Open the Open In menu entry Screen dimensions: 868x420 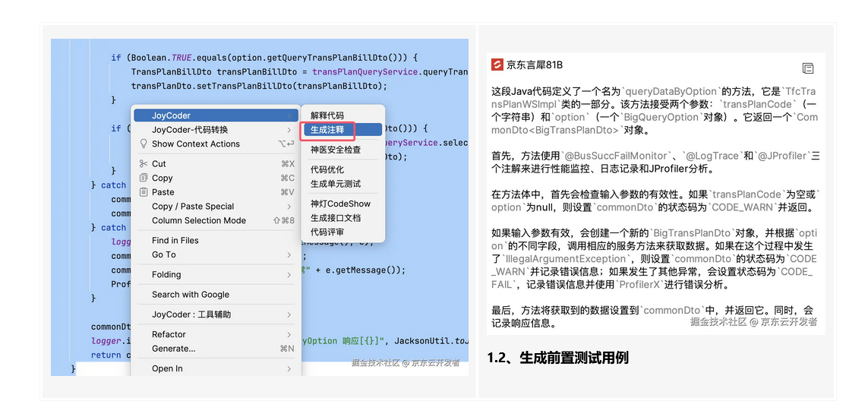tap(216, 368)
